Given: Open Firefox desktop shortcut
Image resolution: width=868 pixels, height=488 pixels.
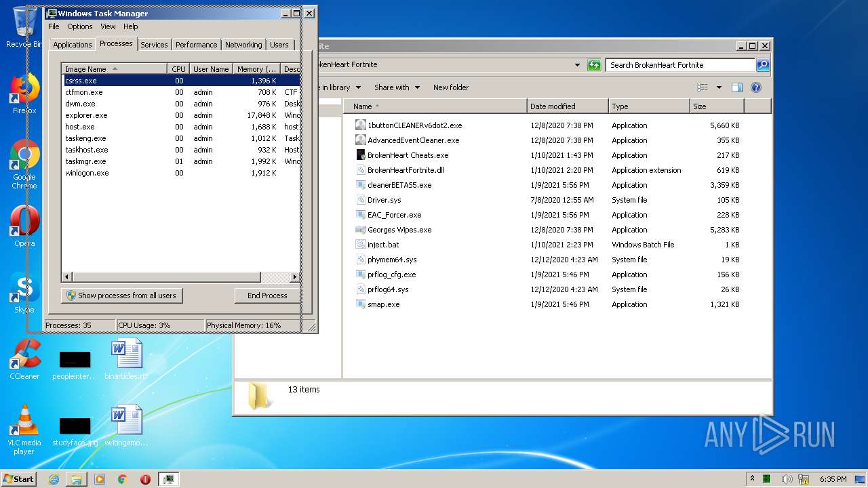Looking at the screenshot, I should point(24,94).
